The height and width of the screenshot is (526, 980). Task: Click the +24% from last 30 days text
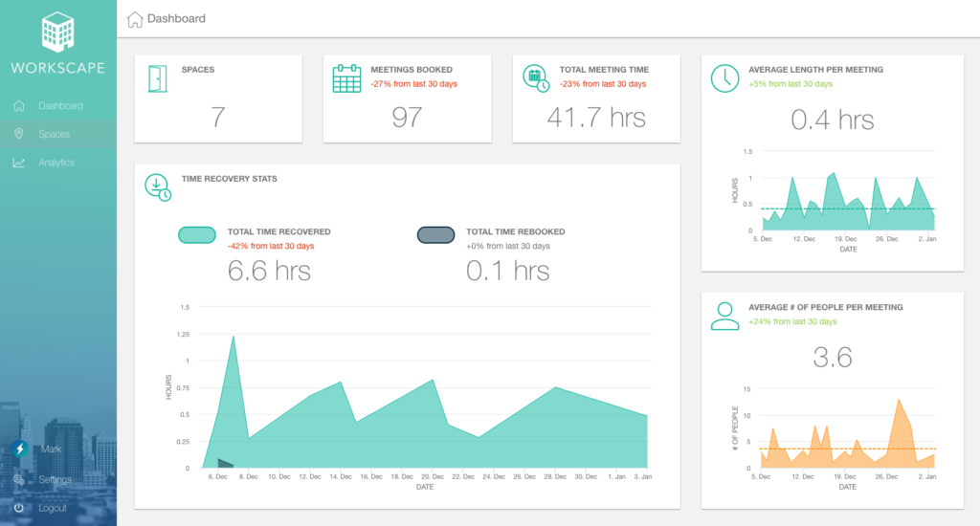coord(792,321)
